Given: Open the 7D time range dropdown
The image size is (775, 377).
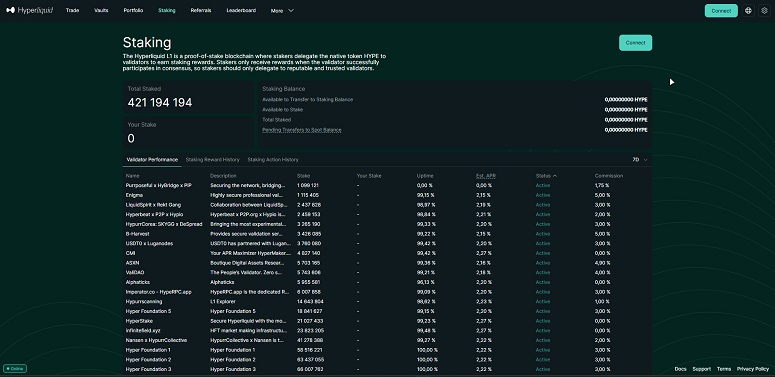Looking at the screenshot, I should tap(640, 160).
